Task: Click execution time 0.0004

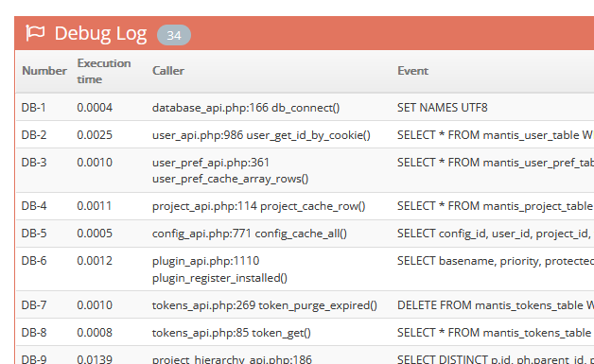Action: (x=95, y=108)
